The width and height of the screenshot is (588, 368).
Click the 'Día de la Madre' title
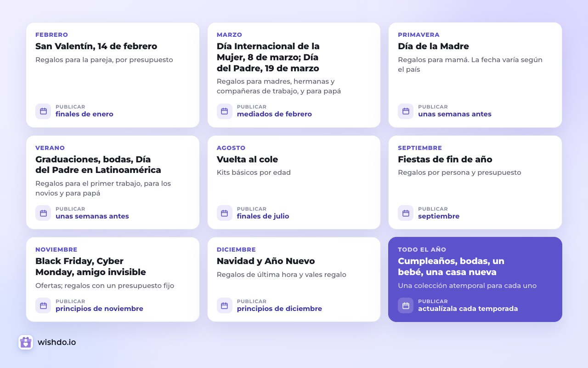coord(433,46)
